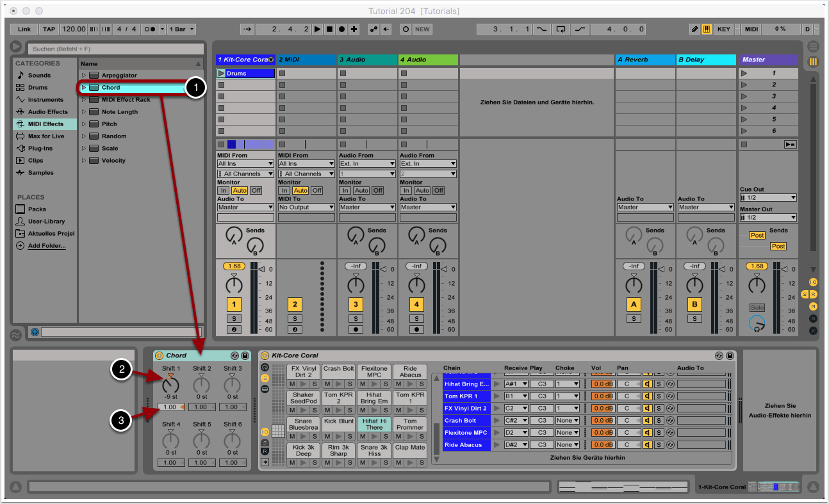Viewport: 829px width, 504px height.
Task: Click the TAP tempo button
Action: pyautogui.click(x=49, y=29)
